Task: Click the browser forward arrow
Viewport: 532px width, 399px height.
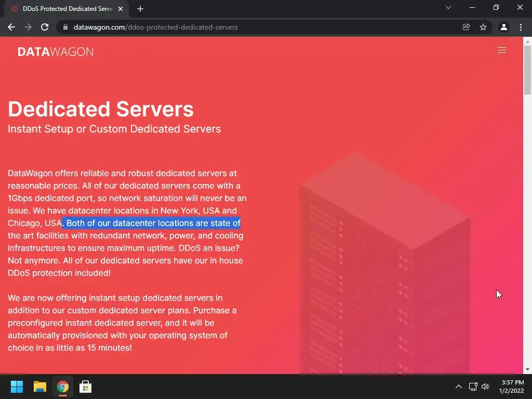Action: coord(28,27)
